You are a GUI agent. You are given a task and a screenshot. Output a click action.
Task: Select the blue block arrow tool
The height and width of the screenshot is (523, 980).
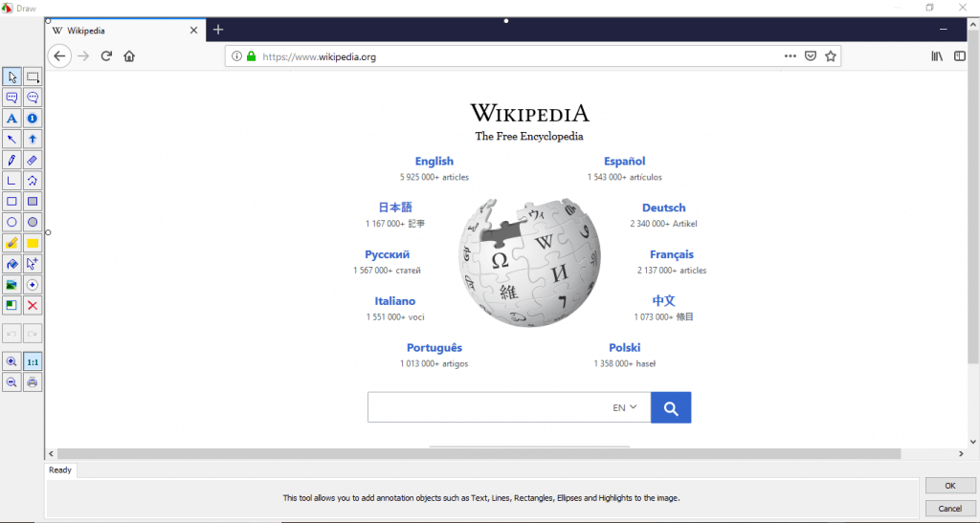pos(33,140)
